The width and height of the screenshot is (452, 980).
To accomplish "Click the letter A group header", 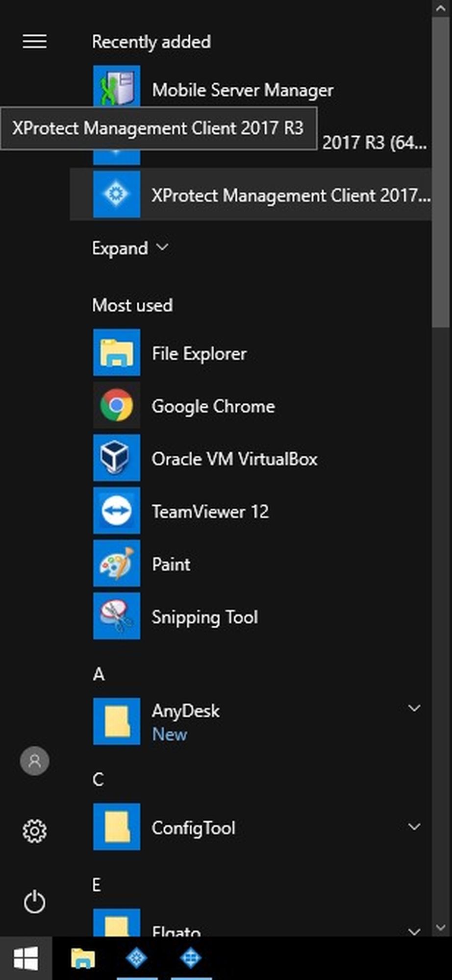I will pos(99,674).
